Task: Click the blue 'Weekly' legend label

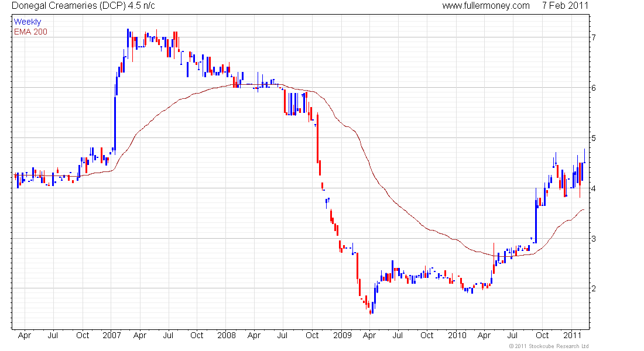Action: (x=28, y=22)
